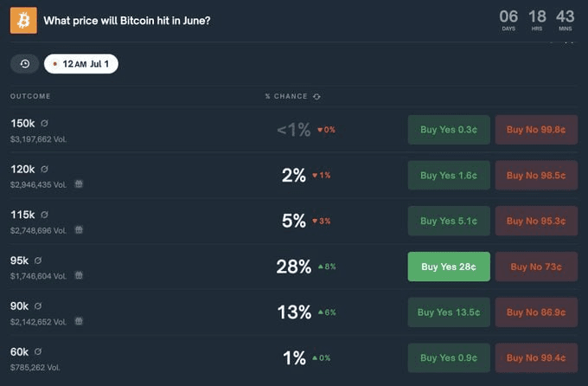Open the market title Bitcoin June question
Screen dimensions: 588x386
pyautogui.click(x=127, y=21)
